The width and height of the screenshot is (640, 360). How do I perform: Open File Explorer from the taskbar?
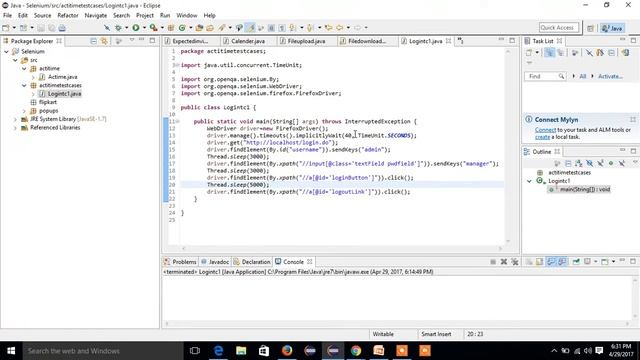coord(241,351)
